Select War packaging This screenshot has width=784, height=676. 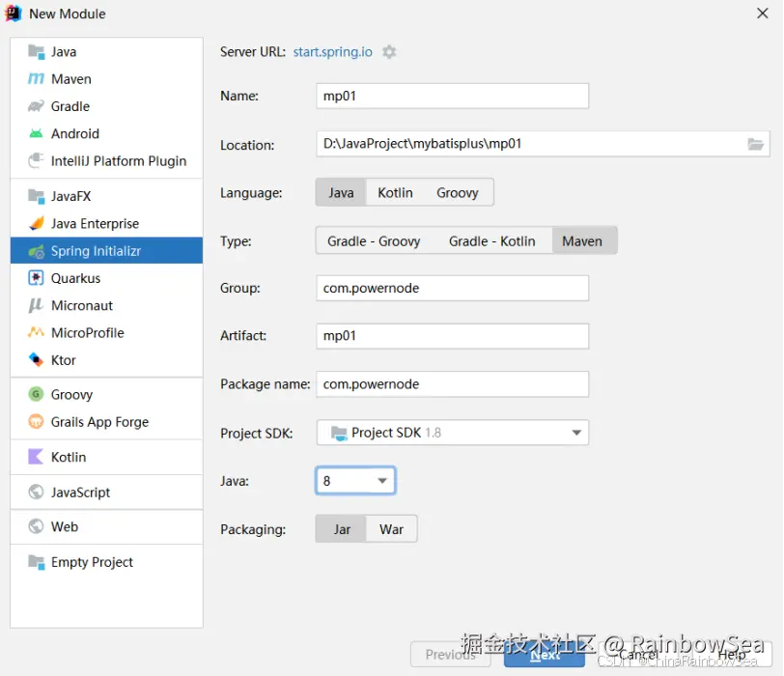tap(391, 529)
